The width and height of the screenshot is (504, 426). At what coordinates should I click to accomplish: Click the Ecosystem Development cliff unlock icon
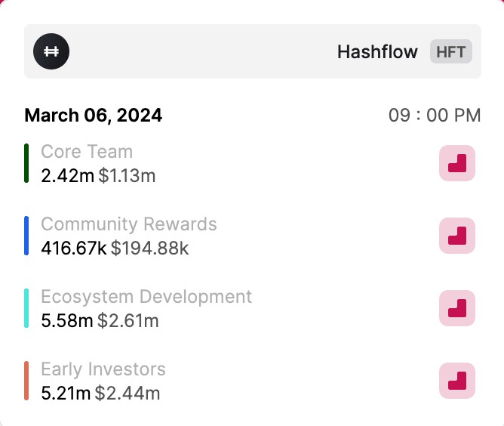(457, 308)
